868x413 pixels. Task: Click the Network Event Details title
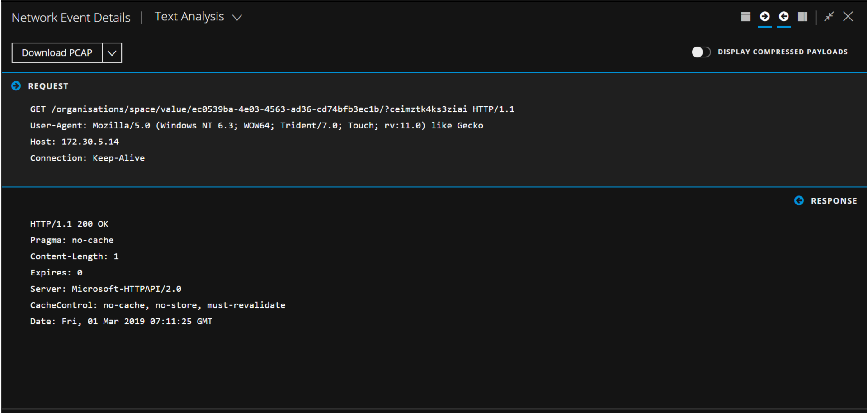coord(71,18)
